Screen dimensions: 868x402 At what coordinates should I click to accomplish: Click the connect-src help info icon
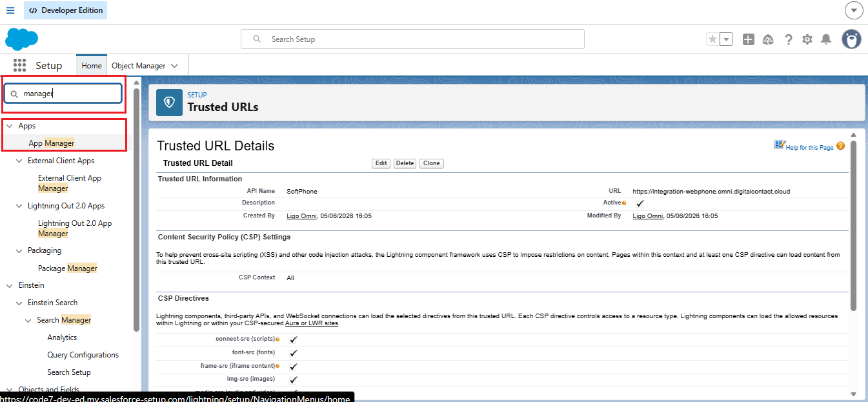278,339
